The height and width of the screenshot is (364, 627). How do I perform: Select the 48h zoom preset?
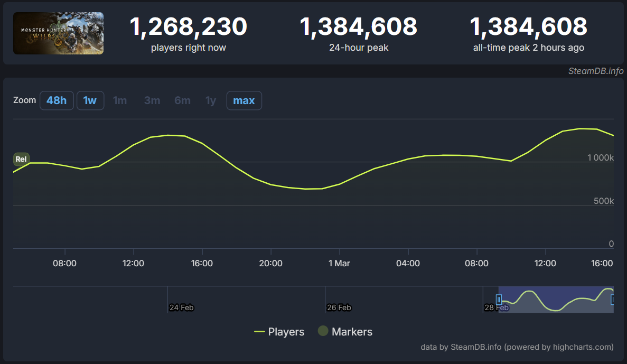point(57,100)
